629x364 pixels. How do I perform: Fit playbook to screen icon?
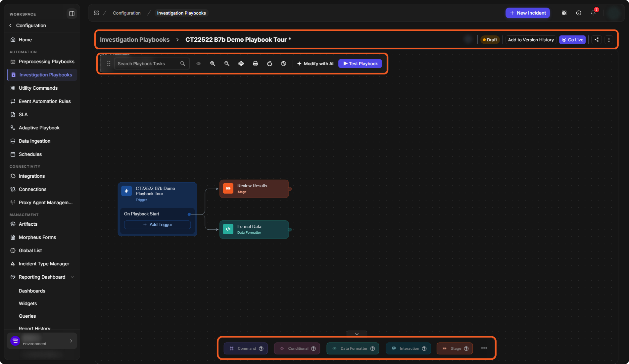241,64
